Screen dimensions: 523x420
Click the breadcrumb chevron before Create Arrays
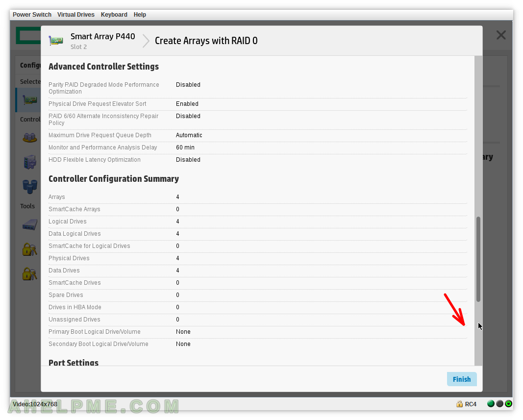pyautogui.click(x=146, y=41)
